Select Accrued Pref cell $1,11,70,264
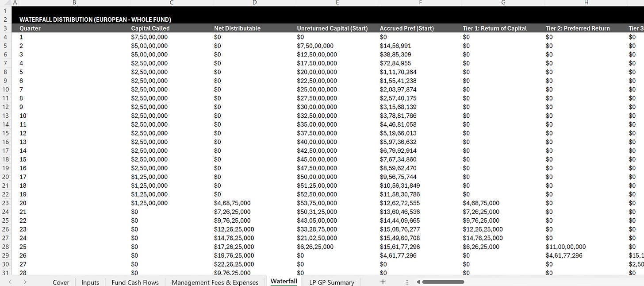 click(x=398, y=72)
